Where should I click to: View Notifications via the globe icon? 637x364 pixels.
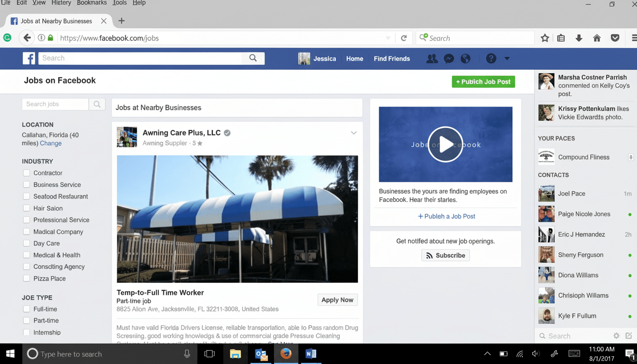pos(465,58)
